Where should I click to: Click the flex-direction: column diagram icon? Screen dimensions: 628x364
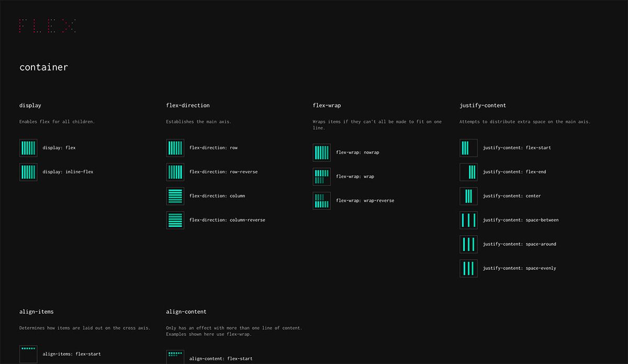coord(175,196)
